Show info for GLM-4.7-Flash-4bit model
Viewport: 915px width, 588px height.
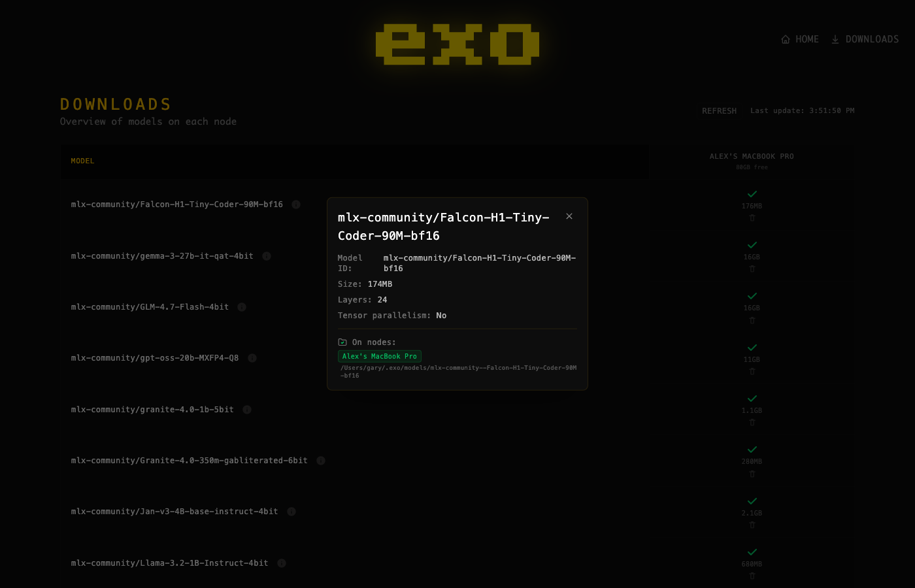tap(242, 307)
